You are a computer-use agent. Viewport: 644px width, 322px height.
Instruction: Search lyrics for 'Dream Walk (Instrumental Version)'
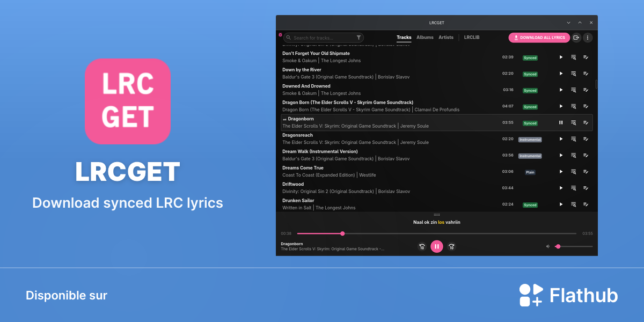point(574,155)
